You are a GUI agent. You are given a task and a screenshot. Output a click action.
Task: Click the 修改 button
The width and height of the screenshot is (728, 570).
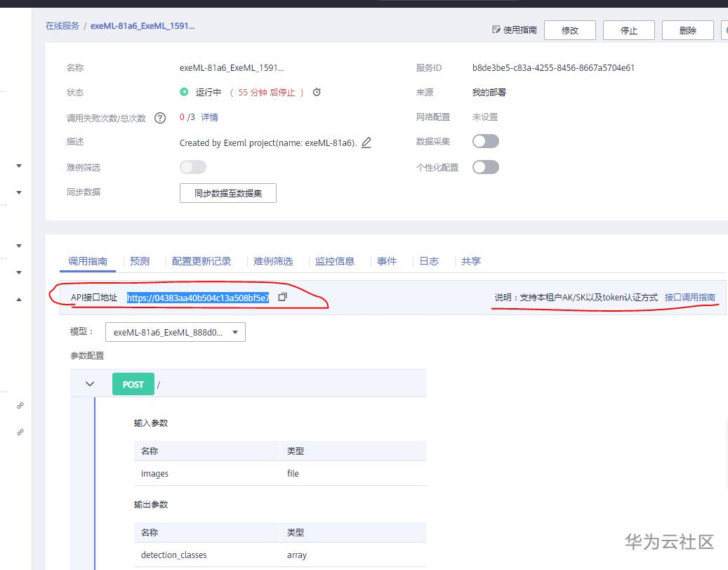[569, 30]
